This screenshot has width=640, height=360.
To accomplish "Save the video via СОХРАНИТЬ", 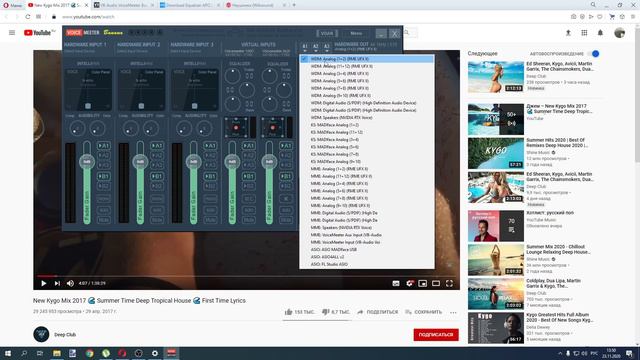I will coord(424,312).
